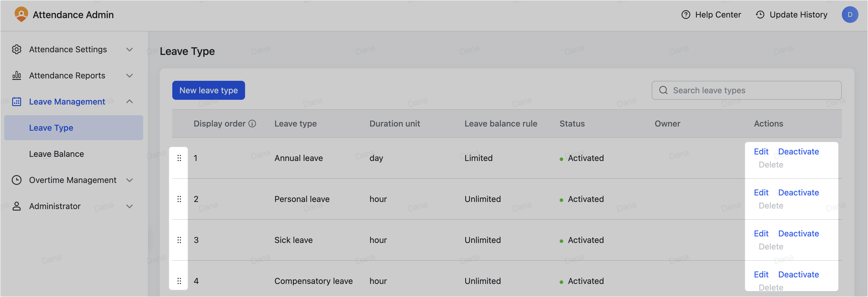This screenshot has width=868, height=297.
Task: Click the info icon next to Display order
Action: pyautogui.click(x=252, y=124)
